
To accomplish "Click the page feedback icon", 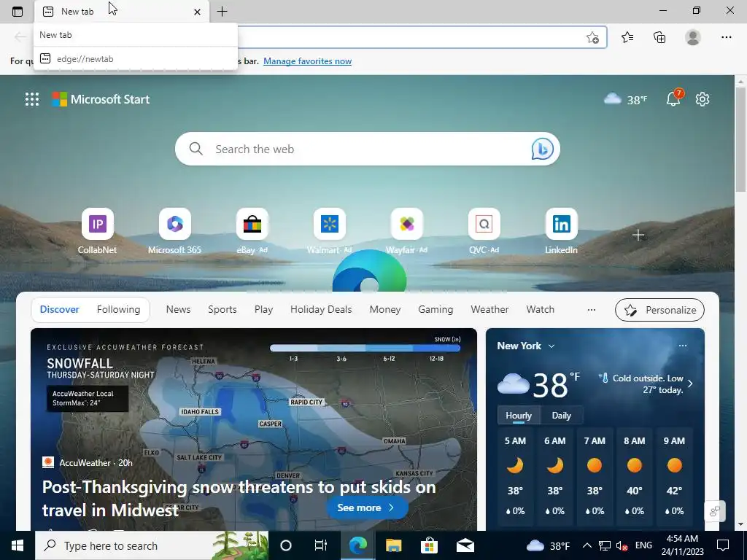I will pos(715,511).
